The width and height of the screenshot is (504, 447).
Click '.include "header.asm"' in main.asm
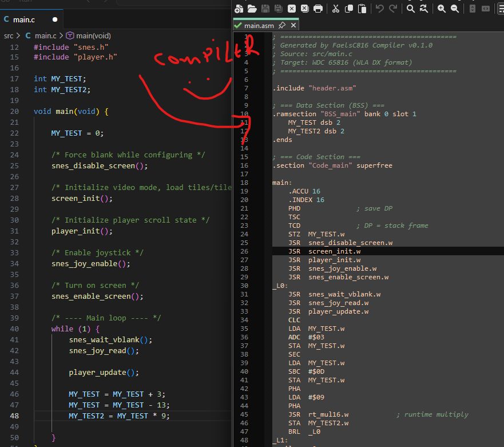pos(315,88)
